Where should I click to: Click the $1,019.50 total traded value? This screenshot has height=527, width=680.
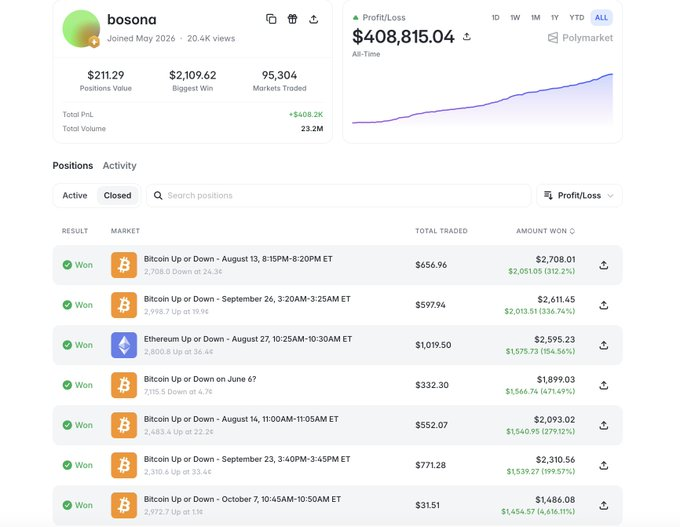pos(433,345)
